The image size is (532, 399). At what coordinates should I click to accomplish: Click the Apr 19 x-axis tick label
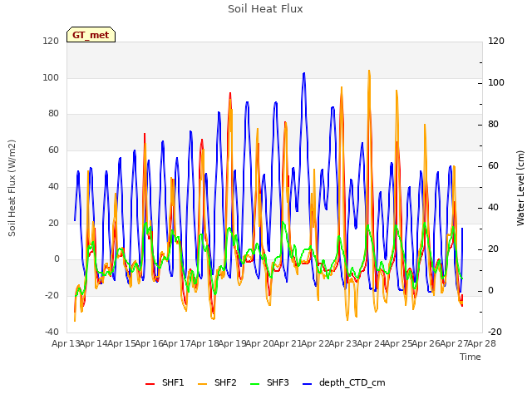(232, 343)
